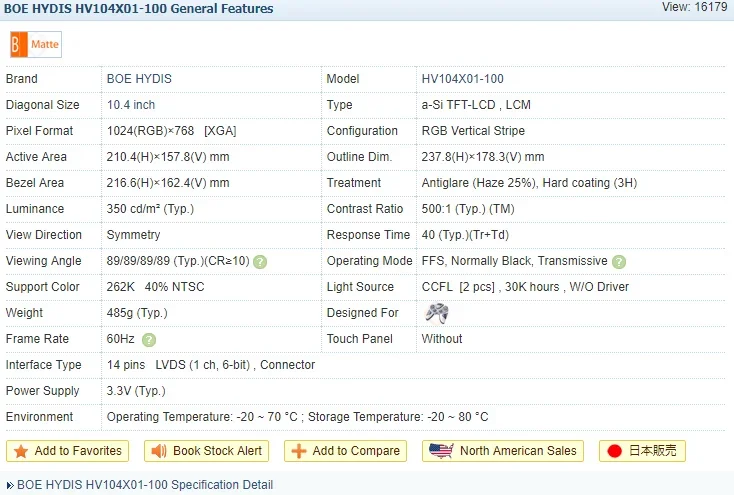Click the Book Stock Alert button label
This screenshot has height=495, width=734.
tap(217, 451)
